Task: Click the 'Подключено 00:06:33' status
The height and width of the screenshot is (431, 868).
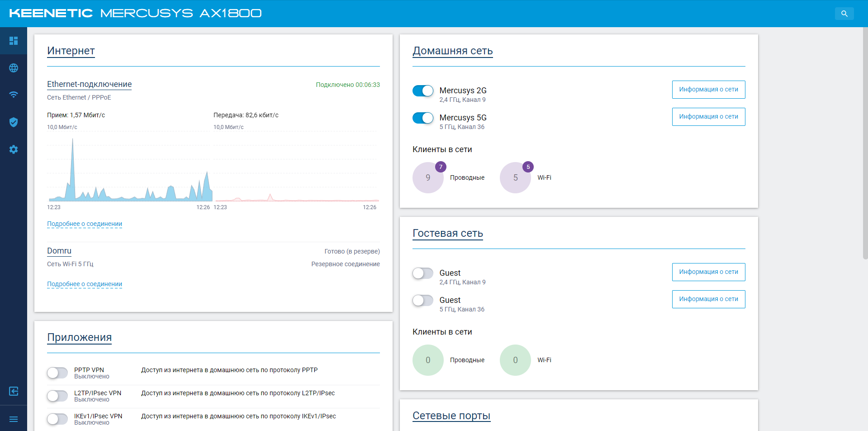Action: (348, 85)
